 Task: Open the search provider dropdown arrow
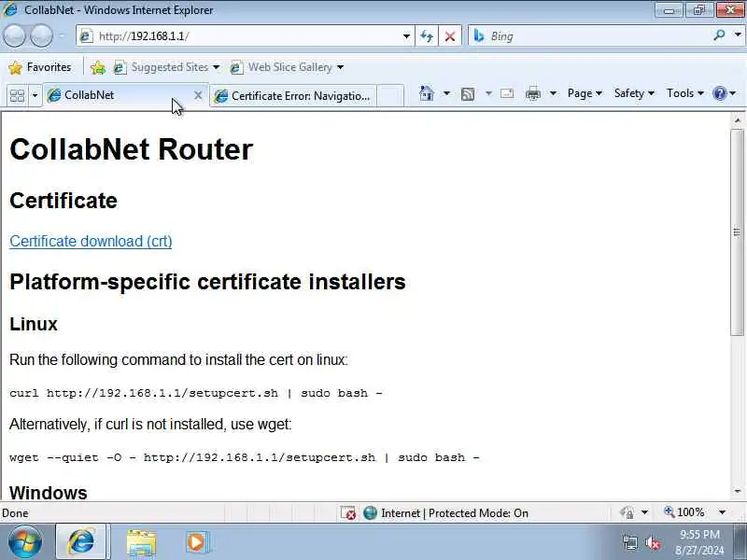click(738, 35)
